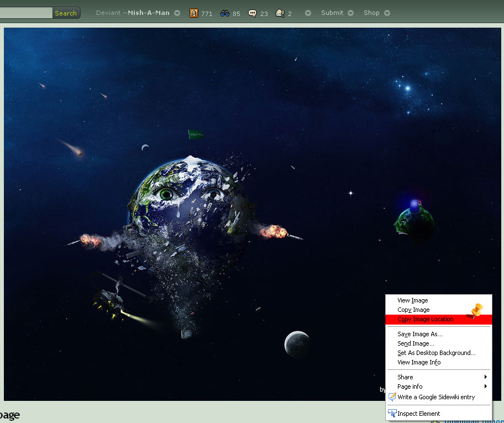Open the deviations icon showing 771
This screenshot has height=423, width=504.
click(x=194, y=13)
